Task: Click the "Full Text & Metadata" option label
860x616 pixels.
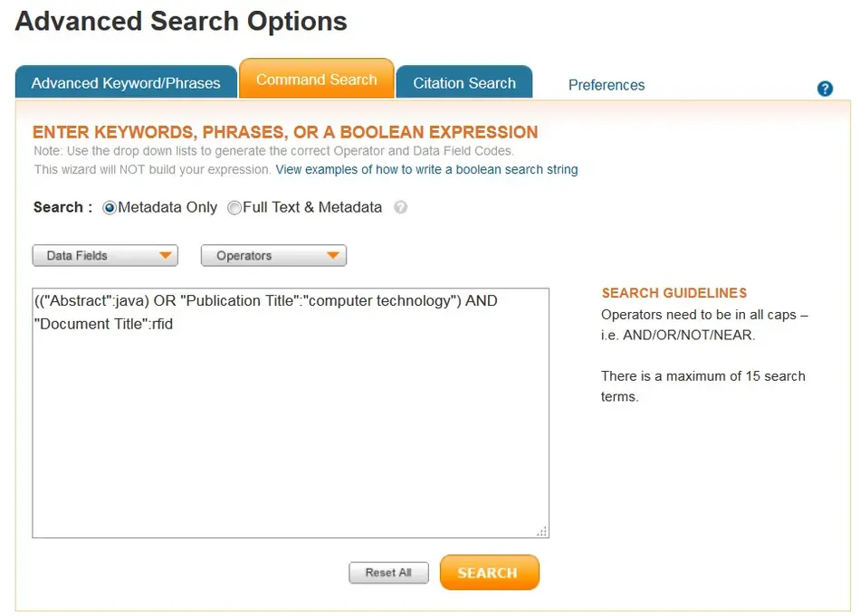Action: (312, 207)
